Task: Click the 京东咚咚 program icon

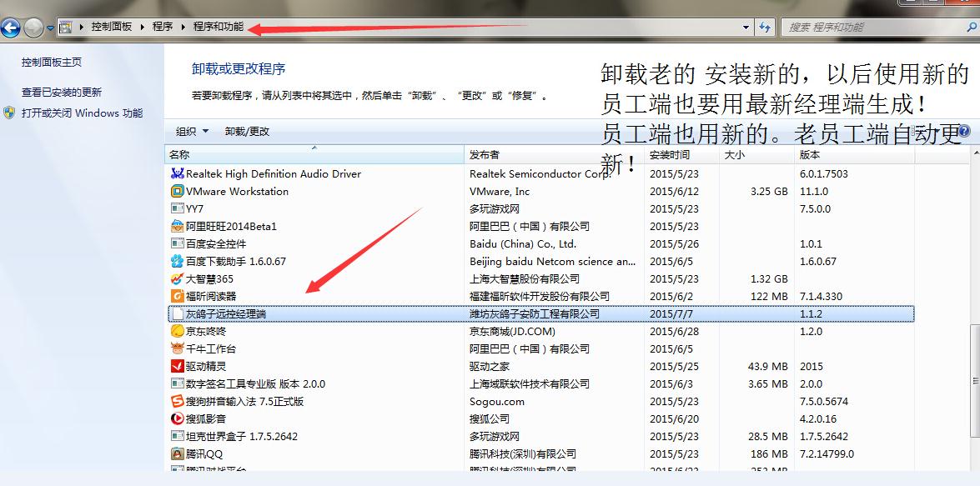Action: coord(178,331)
